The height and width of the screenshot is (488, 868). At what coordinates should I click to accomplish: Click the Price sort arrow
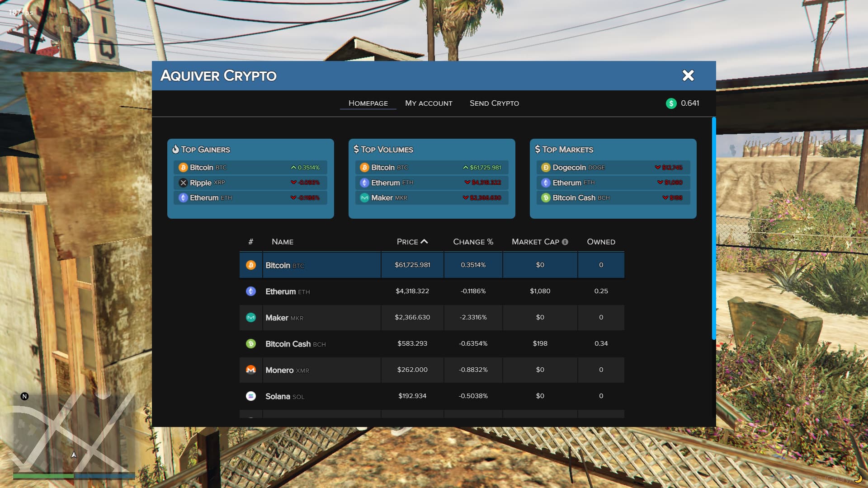pos(424,242)
